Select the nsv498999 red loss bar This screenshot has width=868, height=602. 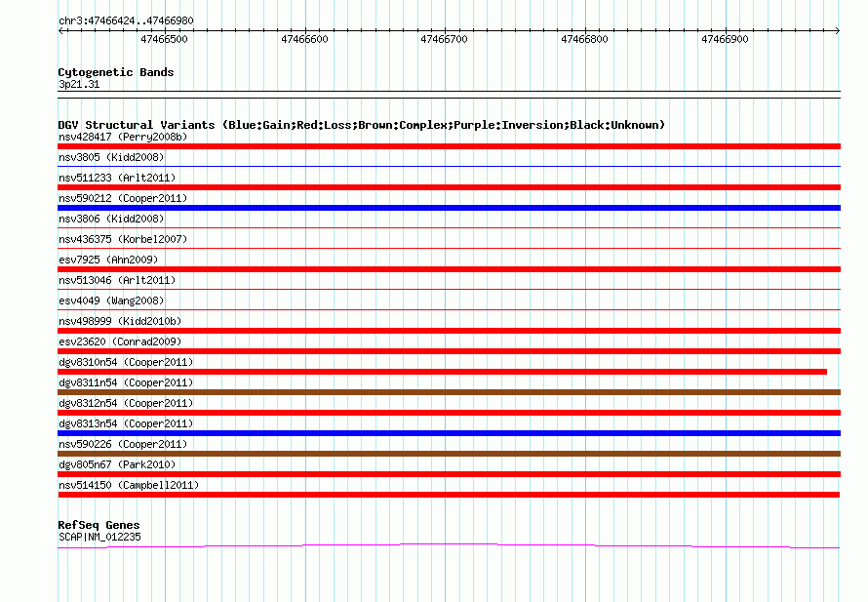coord(449,331)
